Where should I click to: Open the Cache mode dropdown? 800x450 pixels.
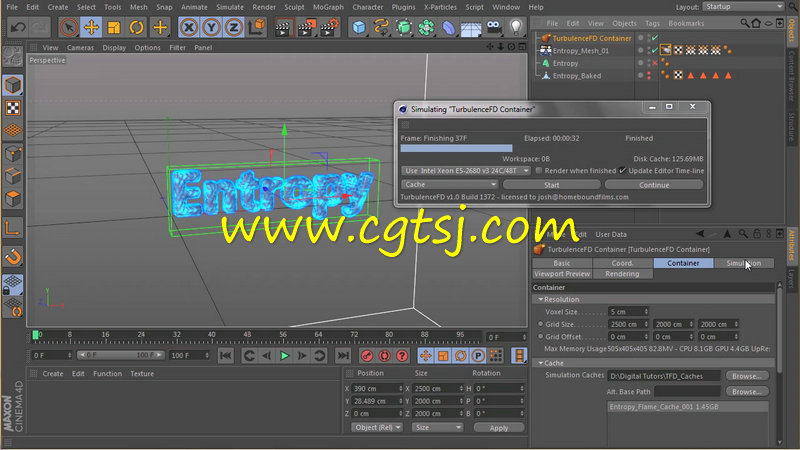pos(449,185)
